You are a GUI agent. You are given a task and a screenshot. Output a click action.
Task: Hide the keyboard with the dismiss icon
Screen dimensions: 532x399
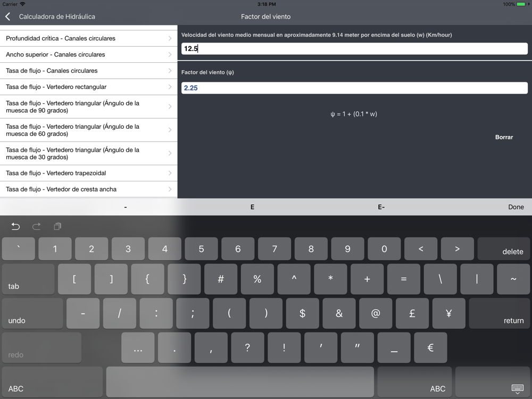click(517, 389)
